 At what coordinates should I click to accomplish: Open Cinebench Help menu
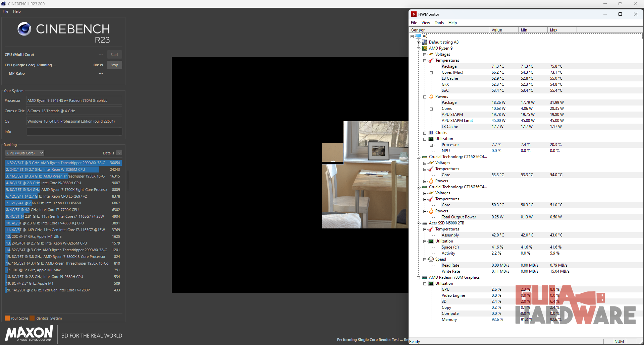(17, 11)
